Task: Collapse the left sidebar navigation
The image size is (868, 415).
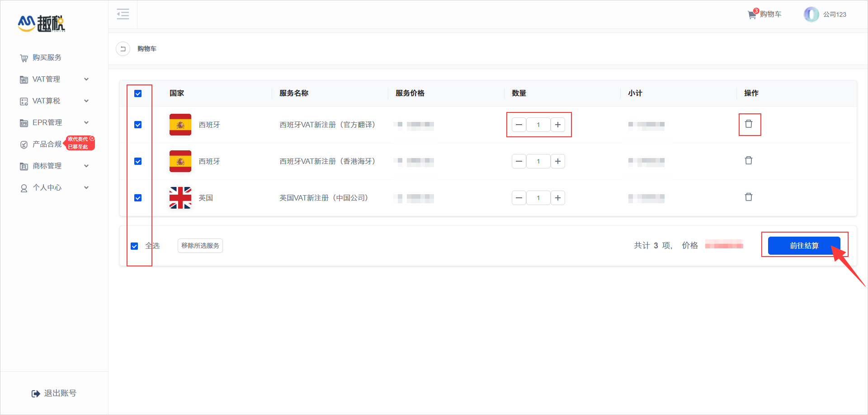Action: [x=123, y=14]
